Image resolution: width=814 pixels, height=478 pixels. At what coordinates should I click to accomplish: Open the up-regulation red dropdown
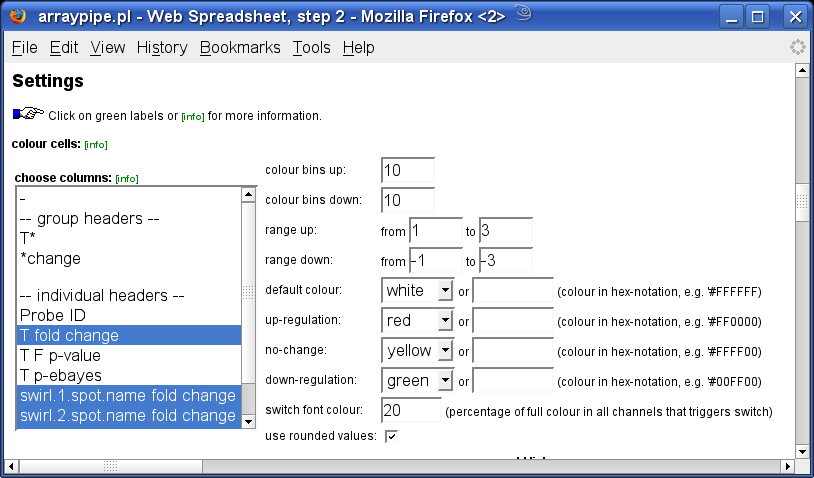point(417,321)
